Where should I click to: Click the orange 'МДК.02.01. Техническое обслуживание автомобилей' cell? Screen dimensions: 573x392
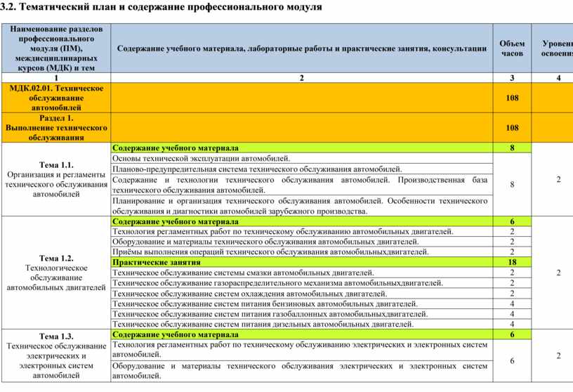click(x=55, y=98)
